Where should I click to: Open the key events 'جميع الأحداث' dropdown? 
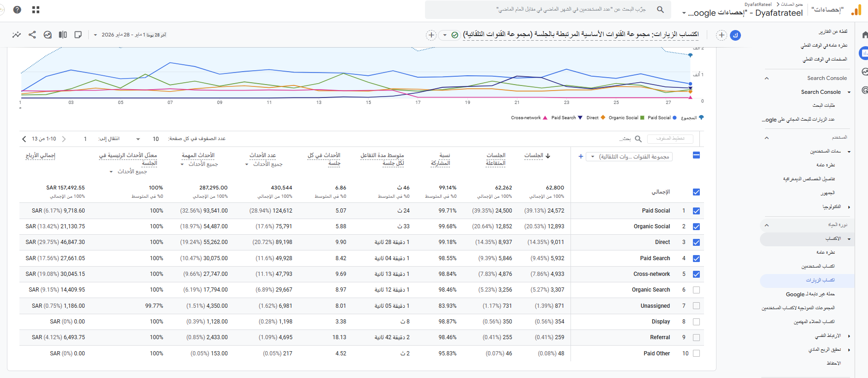[200, 164]
